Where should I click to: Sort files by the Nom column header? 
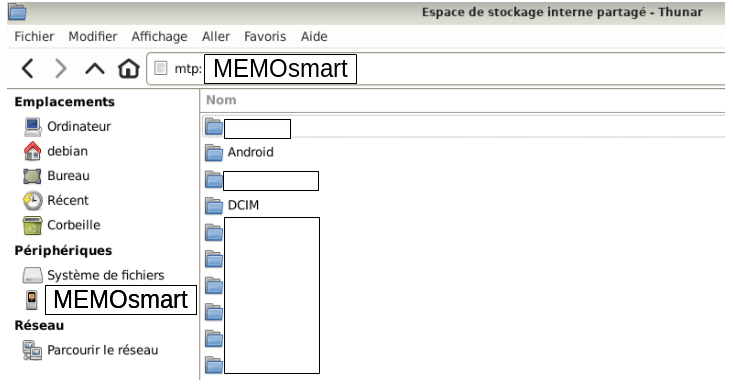463,100
